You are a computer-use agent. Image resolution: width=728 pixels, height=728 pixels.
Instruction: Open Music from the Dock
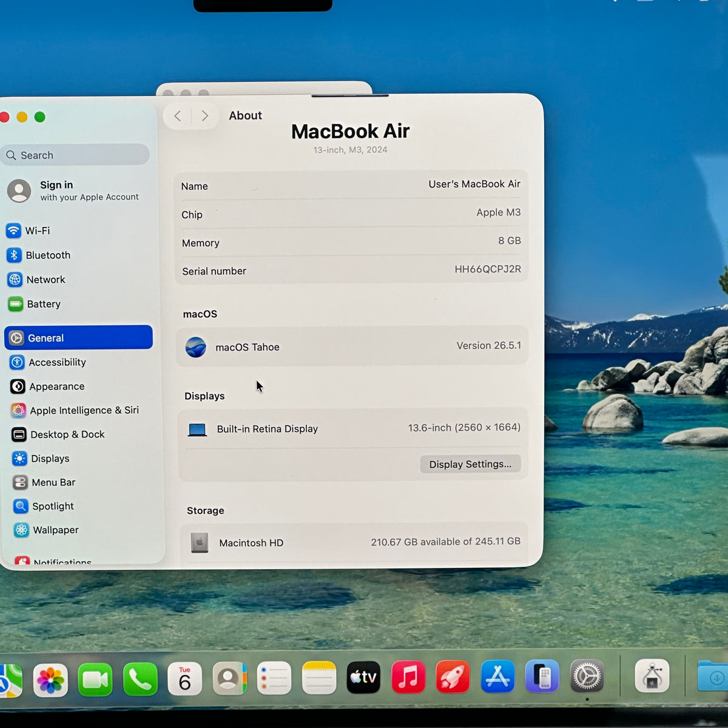(408, 677)
